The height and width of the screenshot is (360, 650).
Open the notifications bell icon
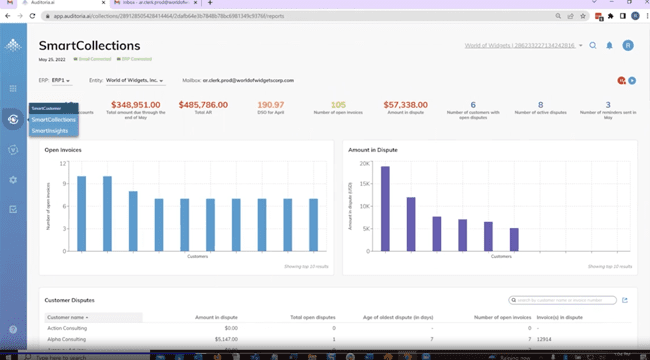(x=609, y=45)
